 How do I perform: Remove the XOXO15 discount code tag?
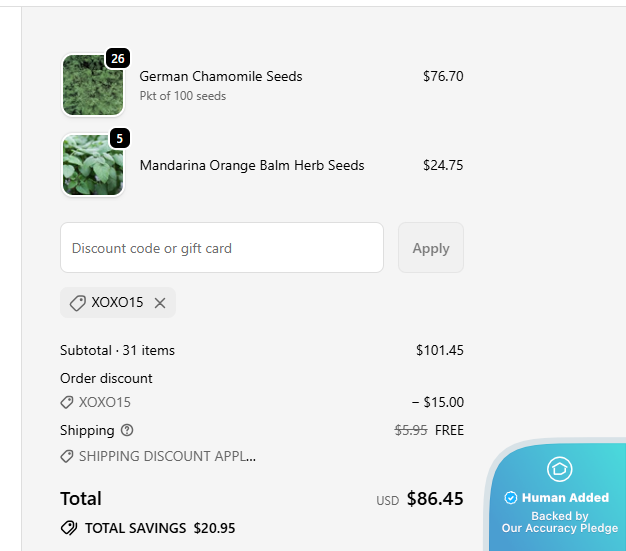[160, 303]
